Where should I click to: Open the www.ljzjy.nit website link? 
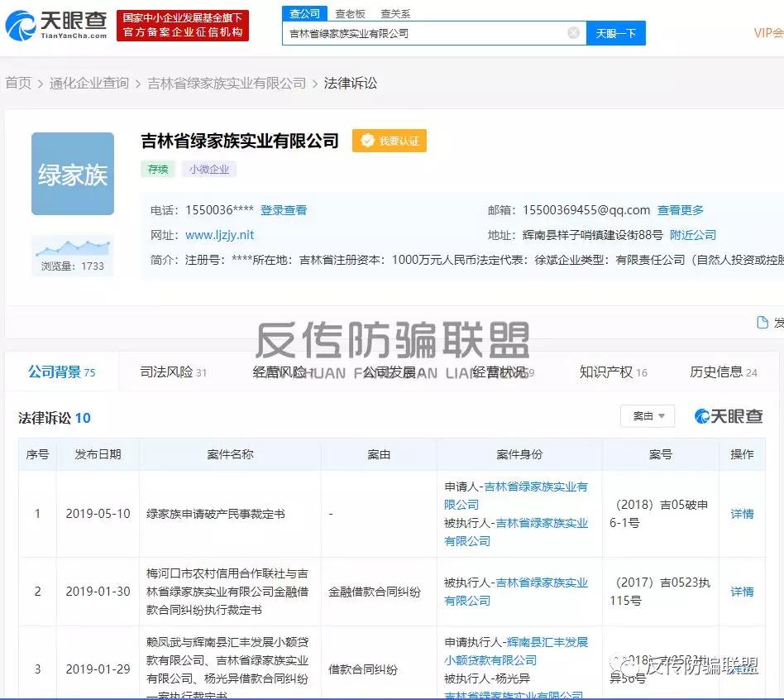pyautogui.click(x=219, y=235)
